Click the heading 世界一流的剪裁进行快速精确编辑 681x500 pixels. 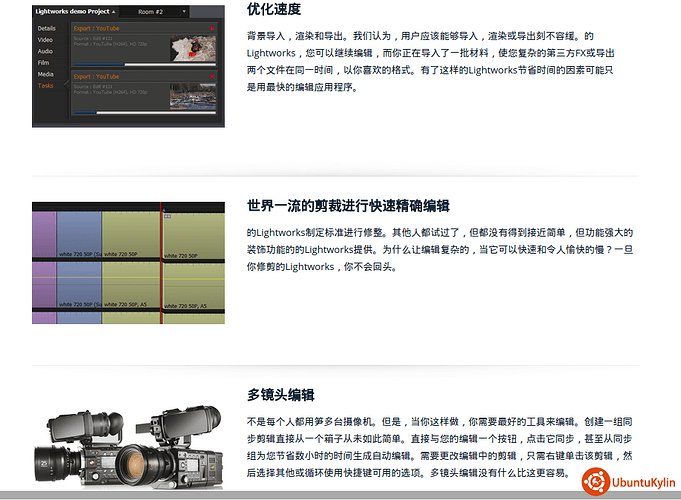pos(348,205)
